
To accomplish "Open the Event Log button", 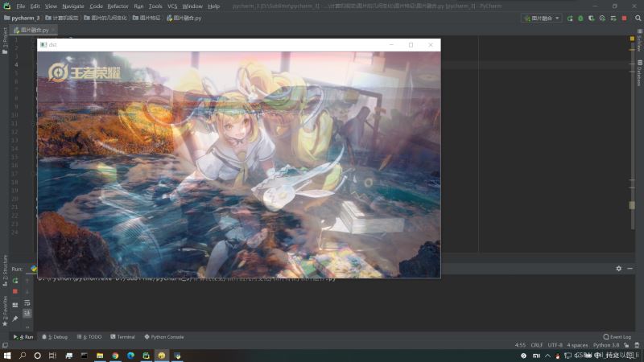I will coord(617,337).
